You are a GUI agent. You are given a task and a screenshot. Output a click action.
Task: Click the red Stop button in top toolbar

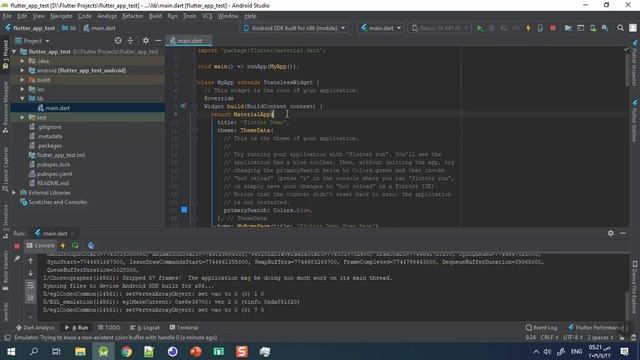click(x=553, y=28)
